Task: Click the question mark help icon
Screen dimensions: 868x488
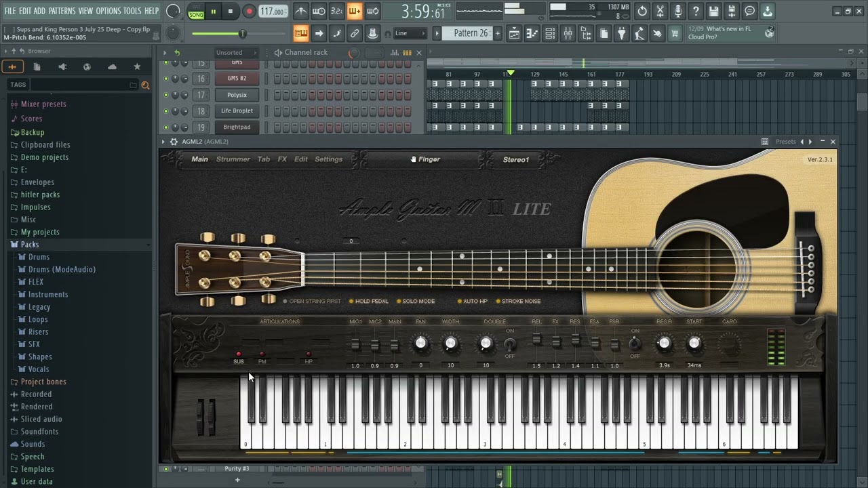Action: click(x=696, y=12)
